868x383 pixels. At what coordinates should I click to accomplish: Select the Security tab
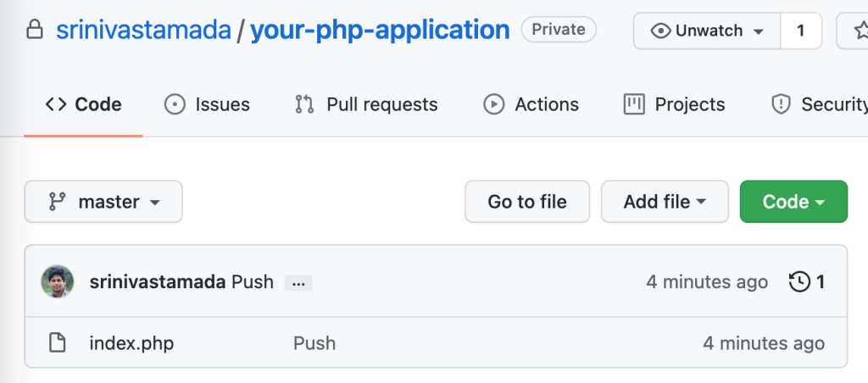click(819, 104)
